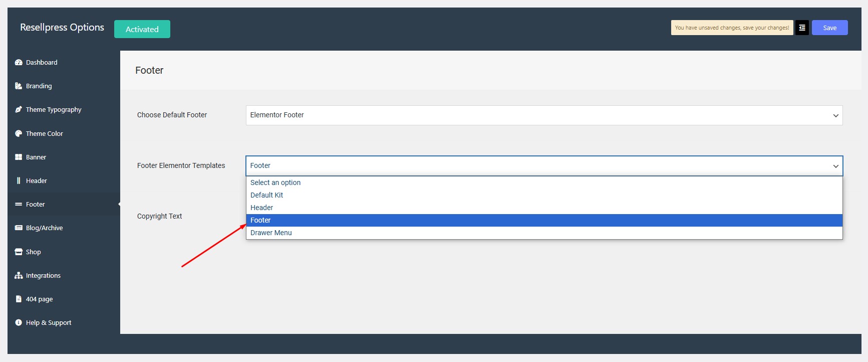This screenshot has height=362, width=868.
Task: Go to the Blog/Archive settings section
Action: [44, 228]
